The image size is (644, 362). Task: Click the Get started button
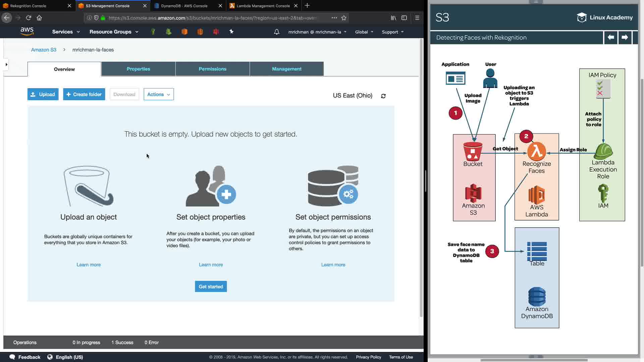tap(211, 287)
